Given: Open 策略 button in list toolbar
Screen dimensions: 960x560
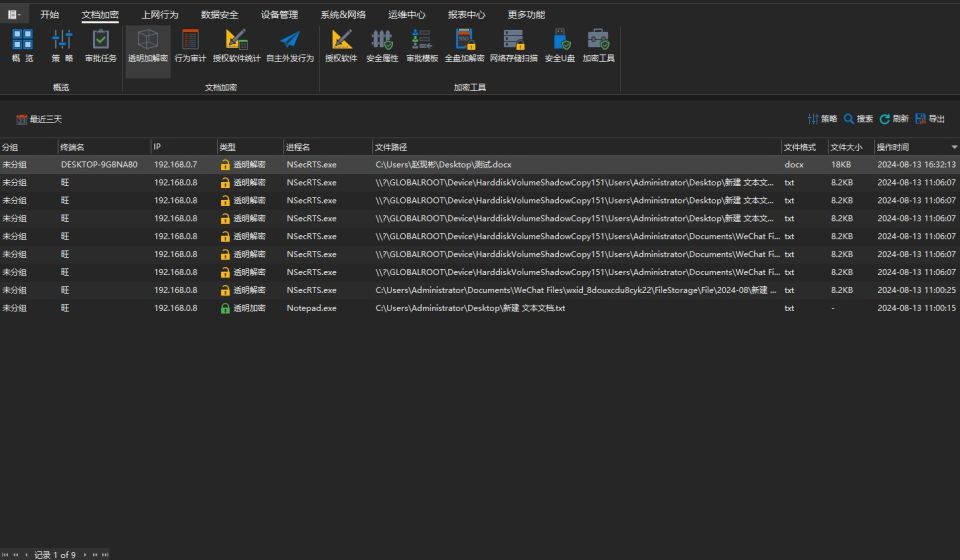Looking at the screenshot, I should 822,119.
